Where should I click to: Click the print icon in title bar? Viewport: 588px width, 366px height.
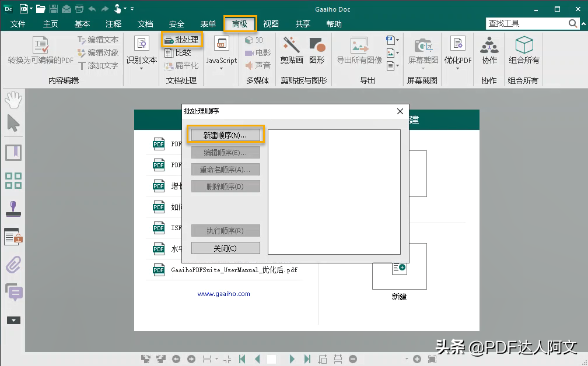79,9
